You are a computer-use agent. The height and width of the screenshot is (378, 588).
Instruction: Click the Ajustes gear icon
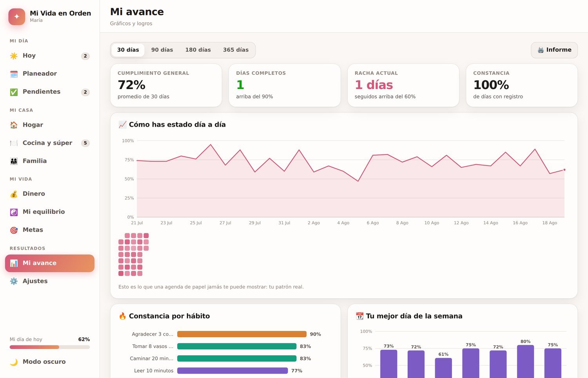(x=14, y=281)
